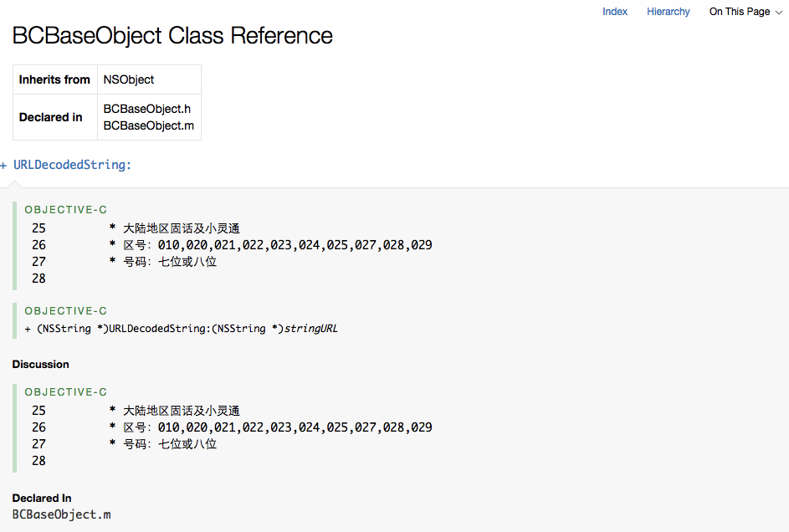This screenshot has height=532, width=789.
Task: Click the Declared in table header
Action: tap(51, 117)
